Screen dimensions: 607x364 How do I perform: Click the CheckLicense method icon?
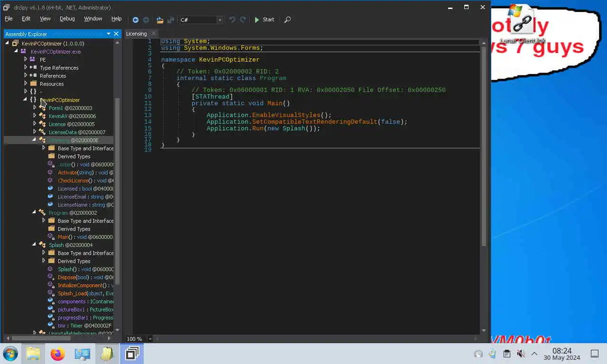point(50,181)
